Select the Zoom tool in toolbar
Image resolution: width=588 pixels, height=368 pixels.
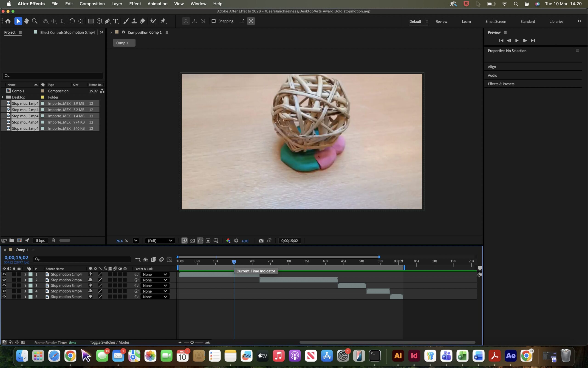(35, 21)
